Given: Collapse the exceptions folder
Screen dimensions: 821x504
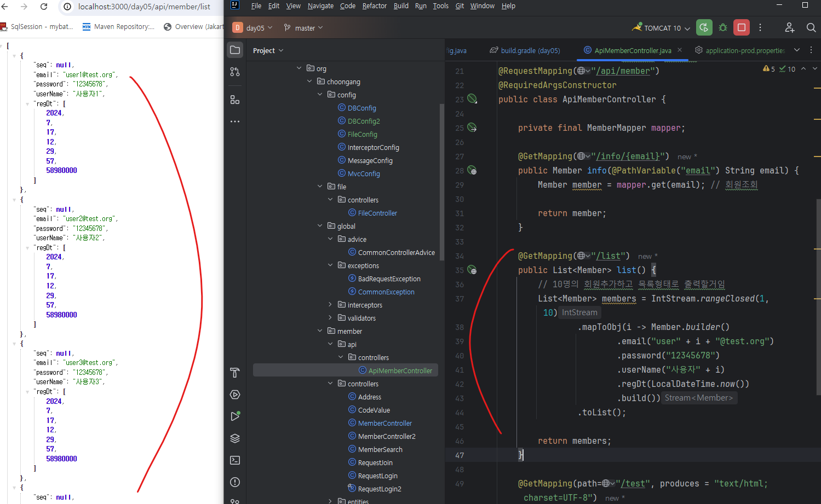Looking at the screenshot, I should pos(330,265).
